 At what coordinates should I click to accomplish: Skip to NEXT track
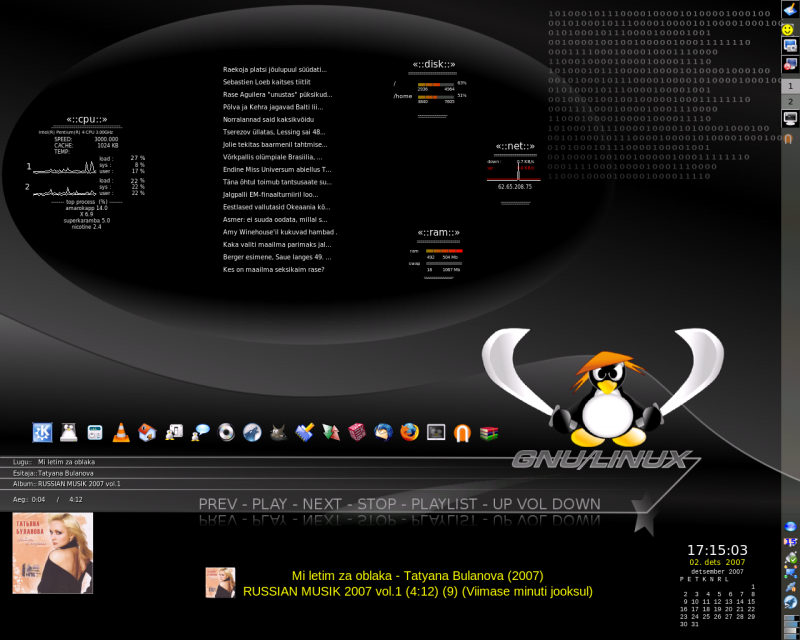click(x=322, y=504)
